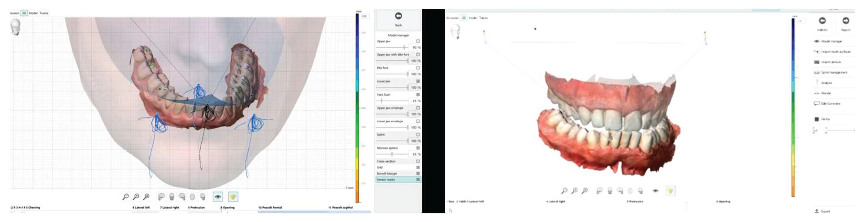
Task: Select the zoom out magnifier tool
Action: [126, 197]
